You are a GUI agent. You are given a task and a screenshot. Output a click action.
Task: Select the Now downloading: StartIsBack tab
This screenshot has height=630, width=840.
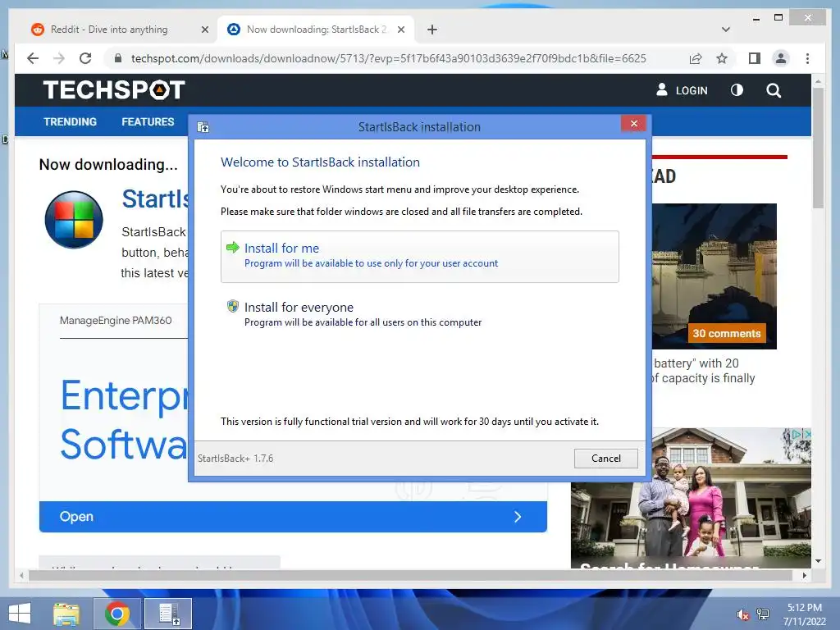coord(316,30)
